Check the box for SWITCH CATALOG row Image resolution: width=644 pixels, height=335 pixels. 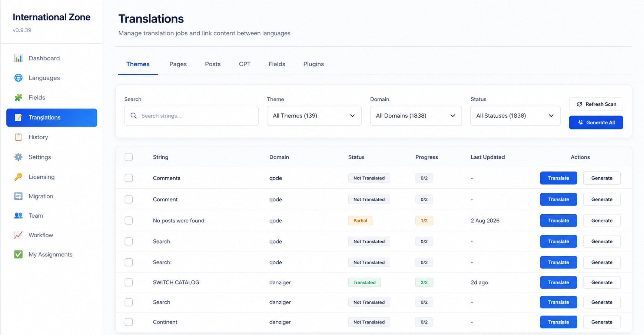click(129, 282)
